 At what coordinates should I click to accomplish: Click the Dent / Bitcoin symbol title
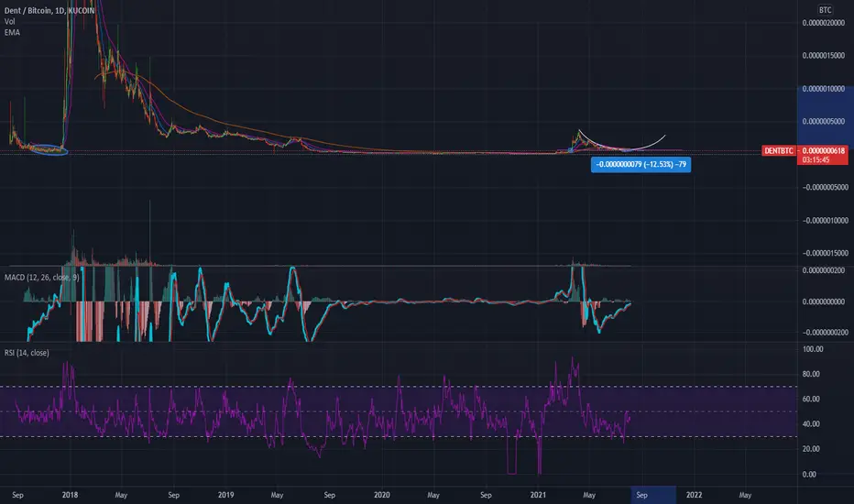(49, 10)
